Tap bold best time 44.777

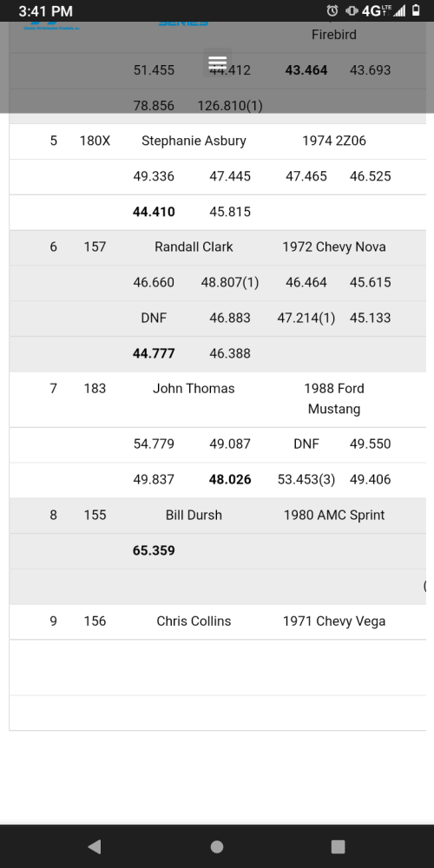tap(154, 354)
